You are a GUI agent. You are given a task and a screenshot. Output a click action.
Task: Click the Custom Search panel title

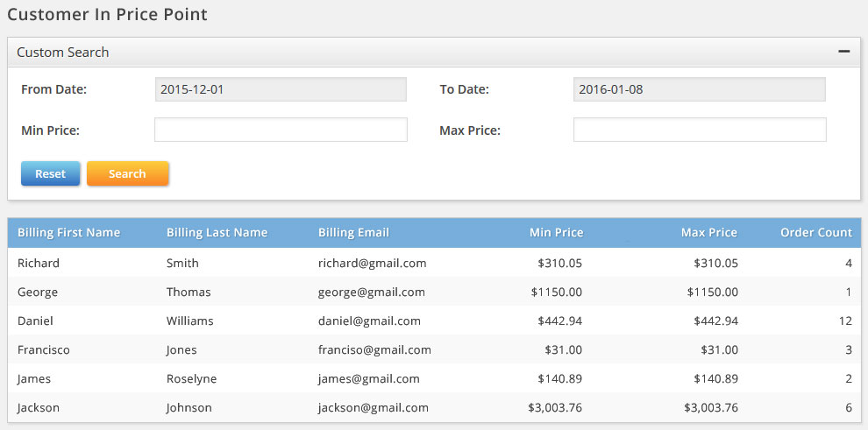(63, 52)
